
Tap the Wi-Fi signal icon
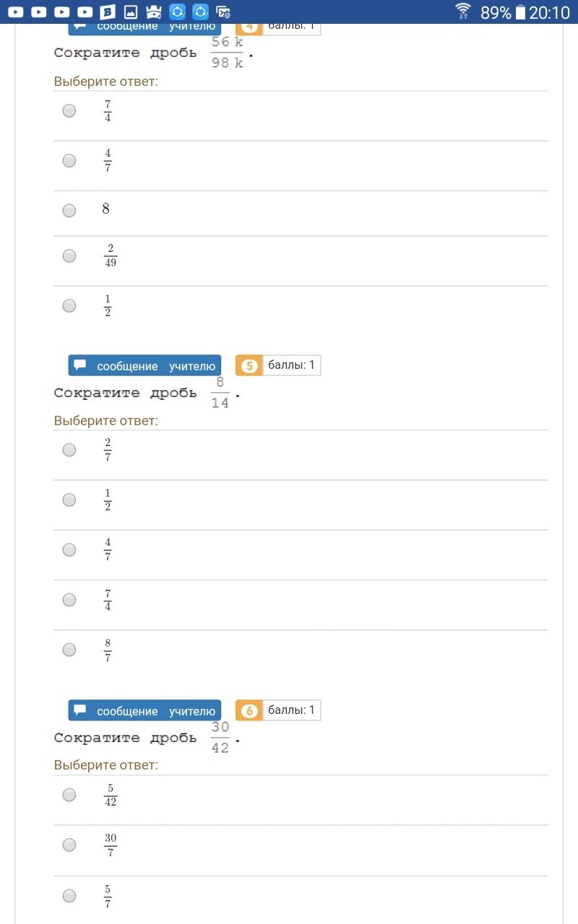point(463,12)
